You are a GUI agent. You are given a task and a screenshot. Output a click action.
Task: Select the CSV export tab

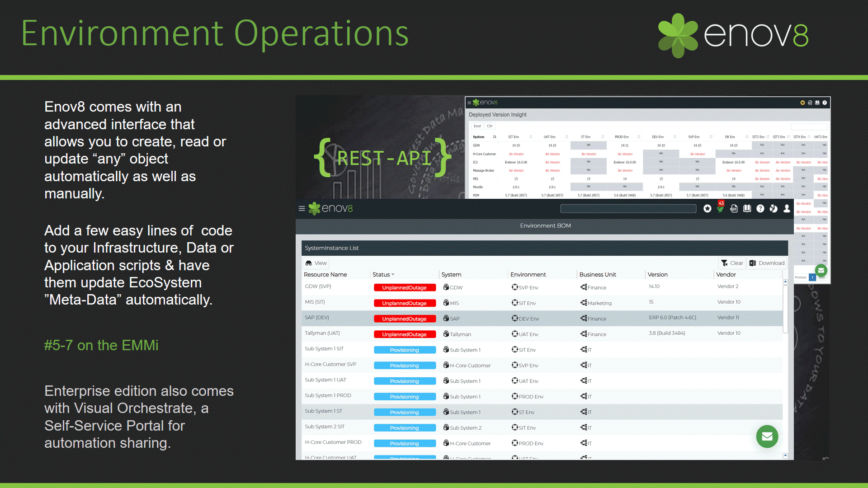pyautogui.click(x=490, y=126)
